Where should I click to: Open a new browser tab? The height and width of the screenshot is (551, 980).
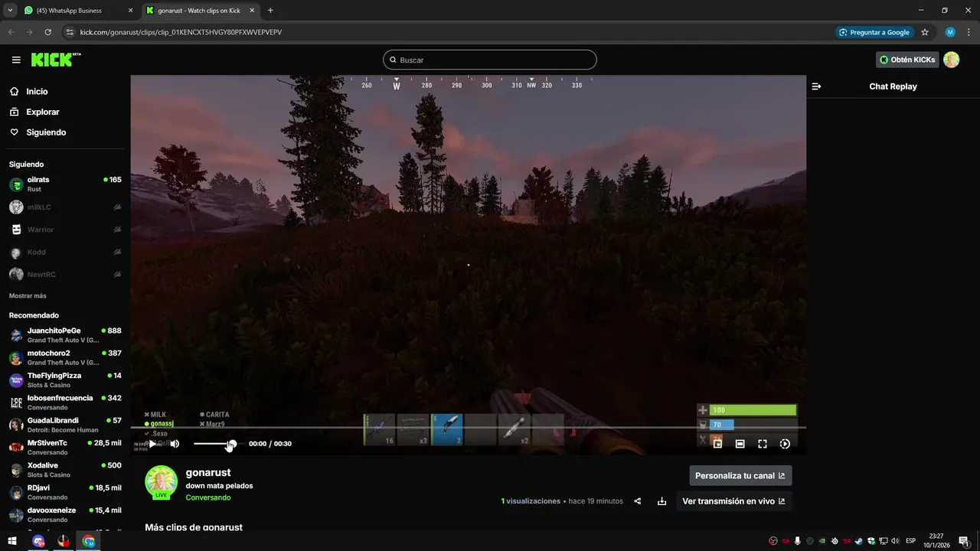coord(270,11)
